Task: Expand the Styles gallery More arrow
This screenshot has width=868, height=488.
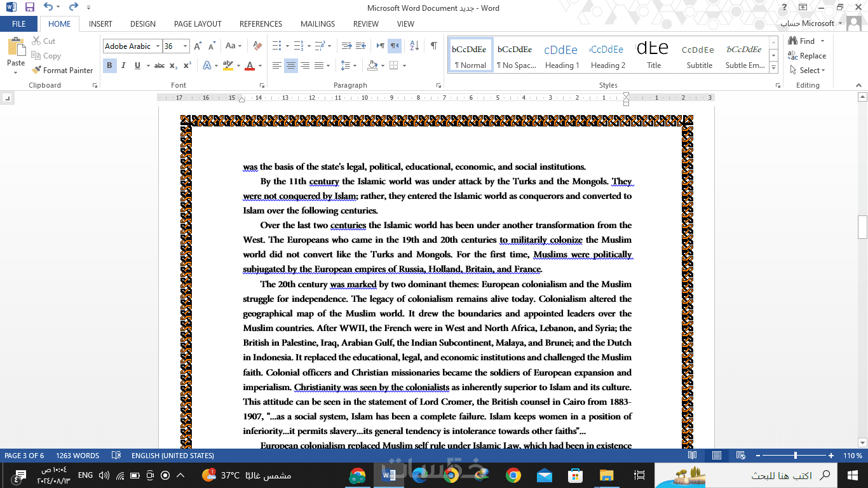Action: tap(774, 67)
